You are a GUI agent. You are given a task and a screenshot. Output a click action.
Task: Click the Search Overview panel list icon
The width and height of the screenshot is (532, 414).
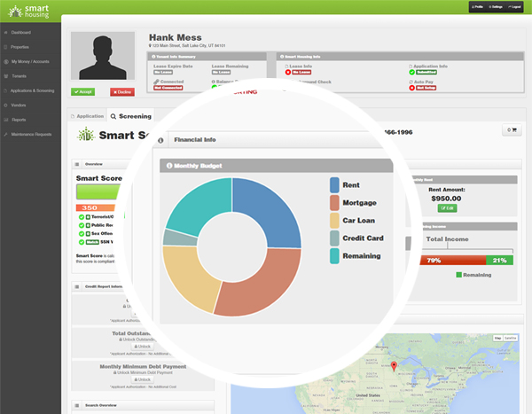(x=77, y=405)
